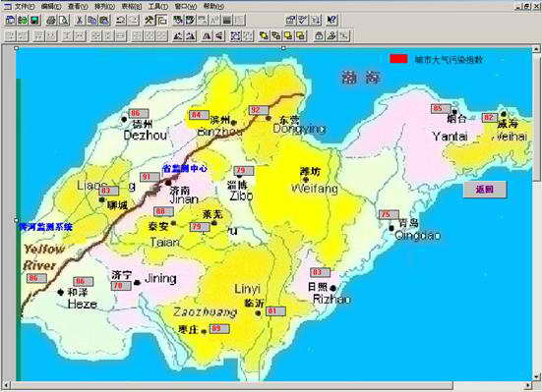Click the value box 85 near Yantai
This screenshot has height=392, width=542.
441,108
